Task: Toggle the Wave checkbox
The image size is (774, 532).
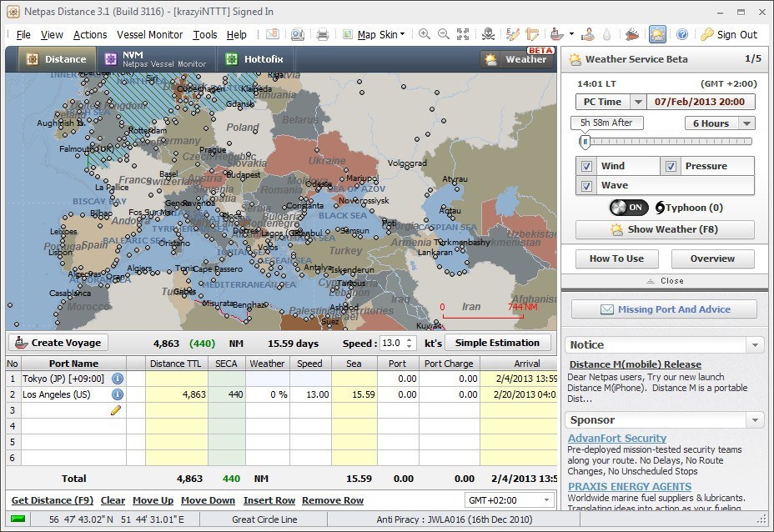Action: (586, 186)
